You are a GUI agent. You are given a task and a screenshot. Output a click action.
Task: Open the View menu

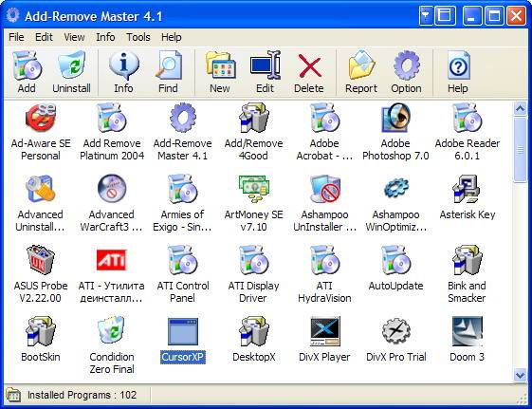(74, 37)
